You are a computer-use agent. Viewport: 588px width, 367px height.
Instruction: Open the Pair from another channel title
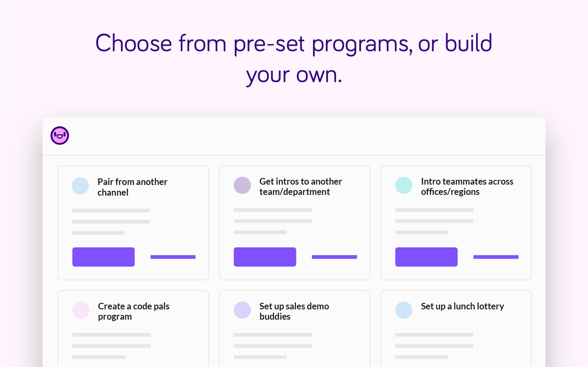[x=132, y=187]
